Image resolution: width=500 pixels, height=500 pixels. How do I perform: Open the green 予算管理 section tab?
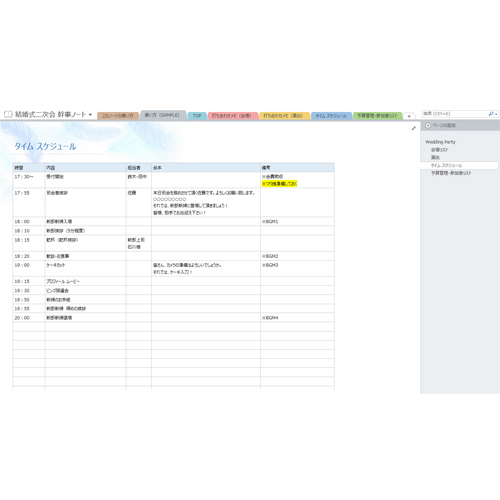click(378, 116)
